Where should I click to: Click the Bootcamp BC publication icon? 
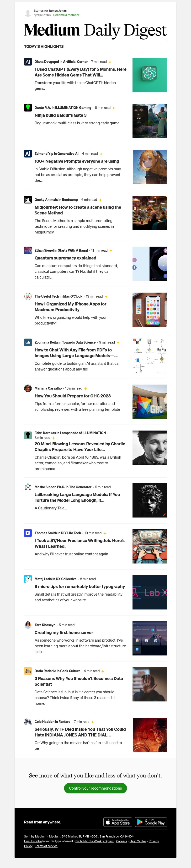(28, 199)
